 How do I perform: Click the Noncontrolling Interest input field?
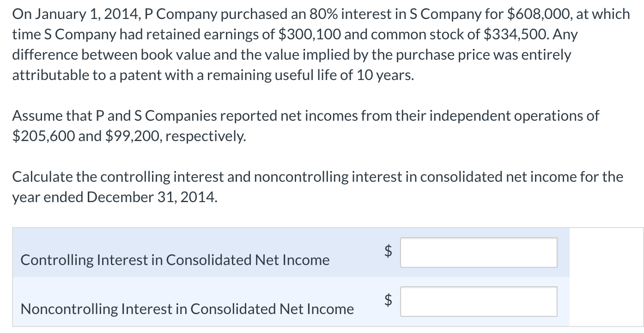pyautogui.click(x=479, y=302)
